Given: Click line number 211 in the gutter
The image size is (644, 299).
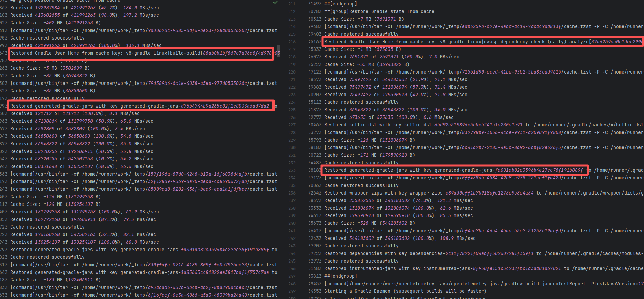Looking at the screenshot, I should [x=292, y=4].
